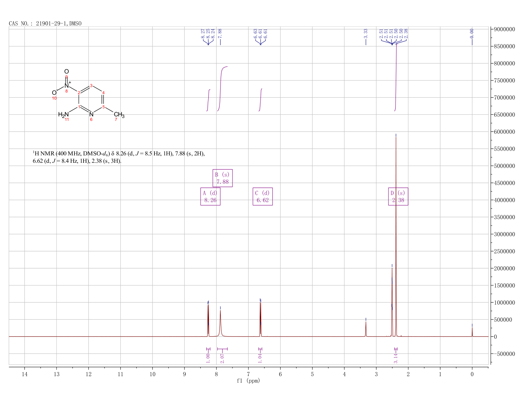The image size is (532, 411).
Task: Click the water peak at 3.33 ppm
Action: 366,329
